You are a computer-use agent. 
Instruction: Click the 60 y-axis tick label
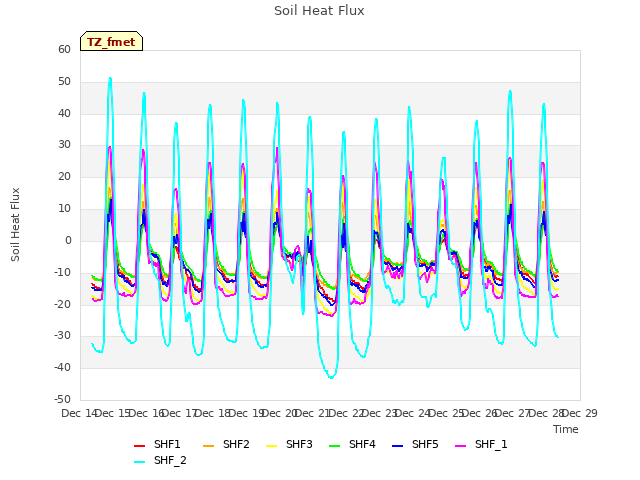coord(64,49)
